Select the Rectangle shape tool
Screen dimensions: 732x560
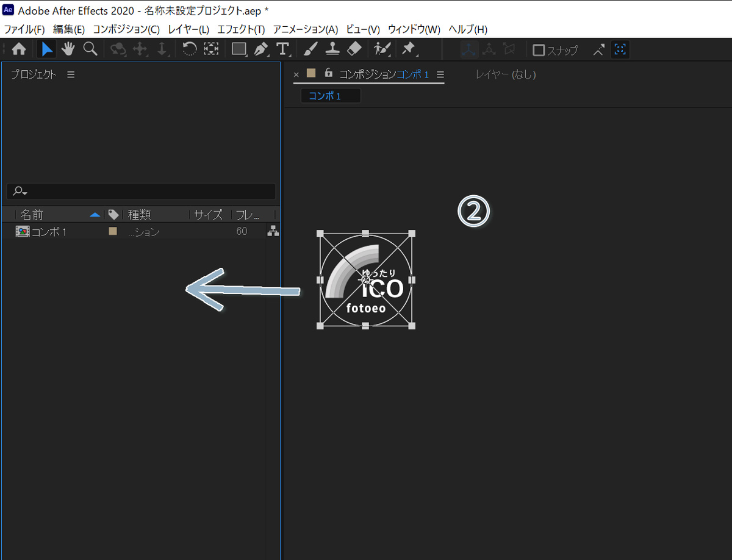(x=240, y=49)
